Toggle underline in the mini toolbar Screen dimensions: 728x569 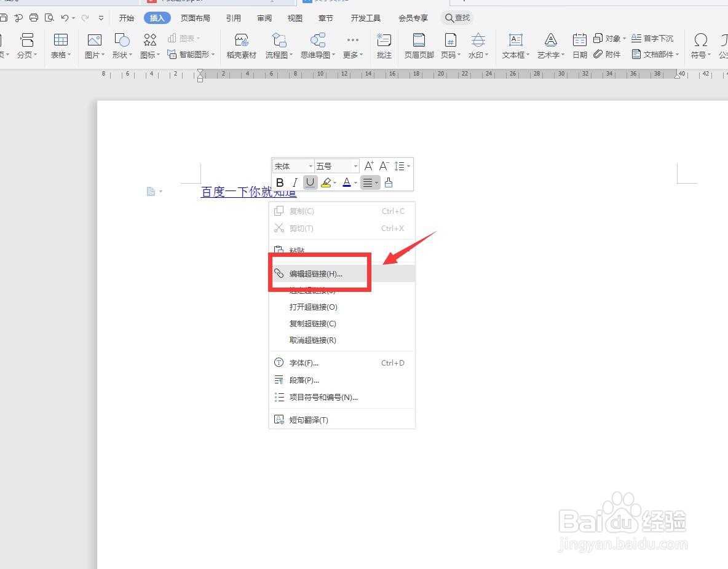(x=310, y=182)
